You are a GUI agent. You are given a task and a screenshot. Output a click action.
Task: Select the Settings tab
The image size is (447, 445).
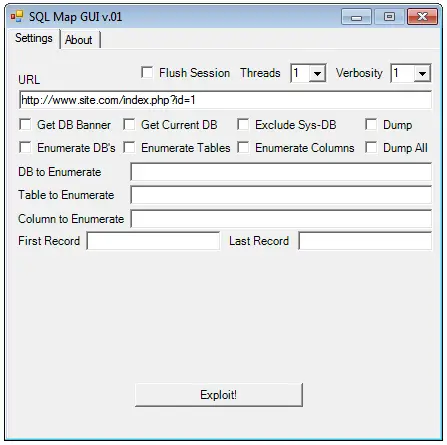coord(34,38)
